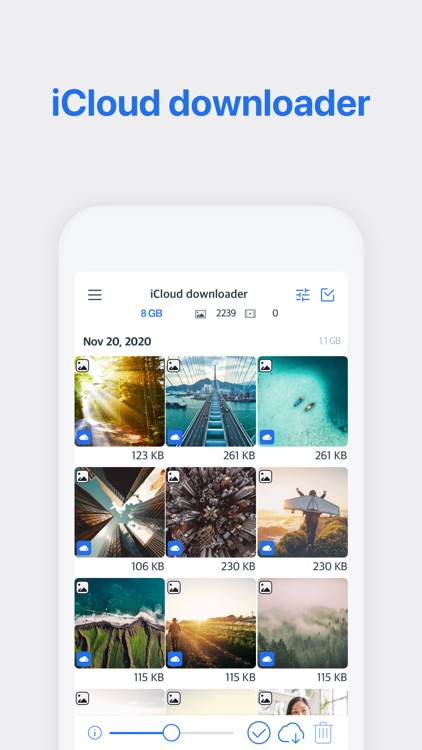Open the aerial coastline waves photo

[x=120, y=623]
